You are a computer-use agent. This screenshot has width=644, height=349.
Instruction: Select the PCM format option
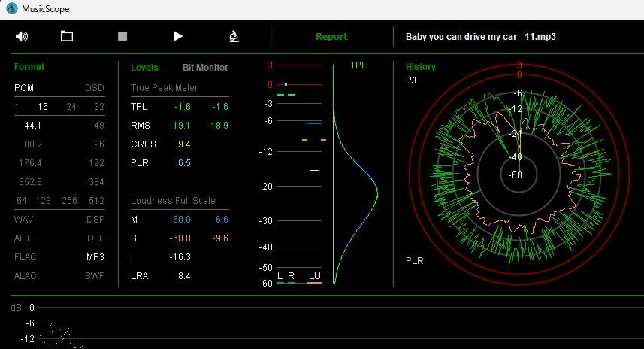24,88
